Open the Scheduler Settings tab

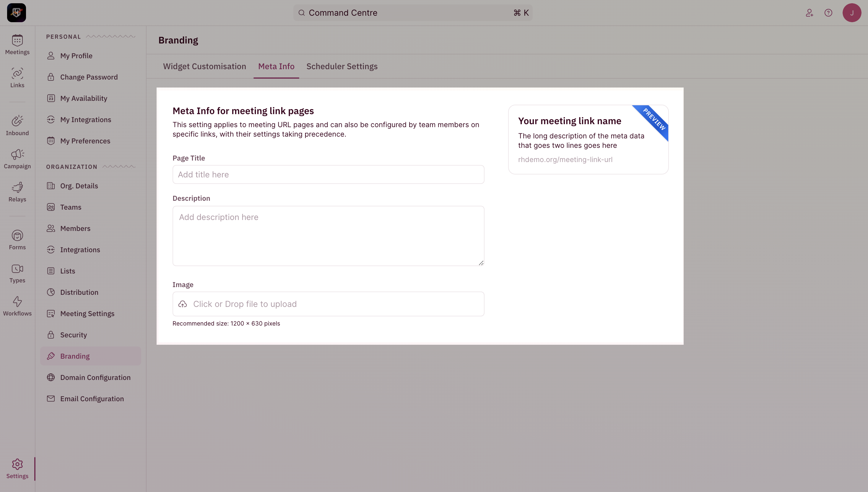click(x=342, y=66)
